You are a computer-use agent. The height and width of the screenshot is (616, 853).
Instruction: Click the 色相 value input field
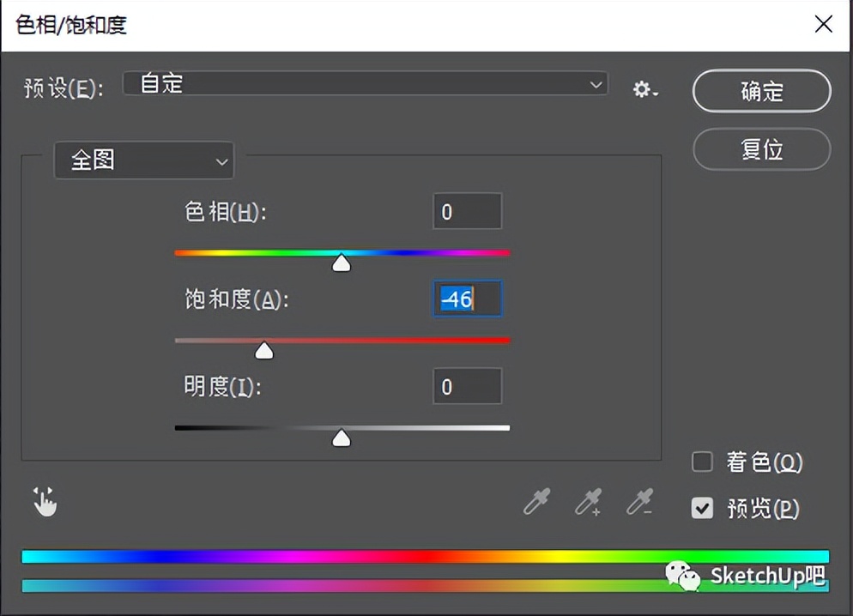467,211
